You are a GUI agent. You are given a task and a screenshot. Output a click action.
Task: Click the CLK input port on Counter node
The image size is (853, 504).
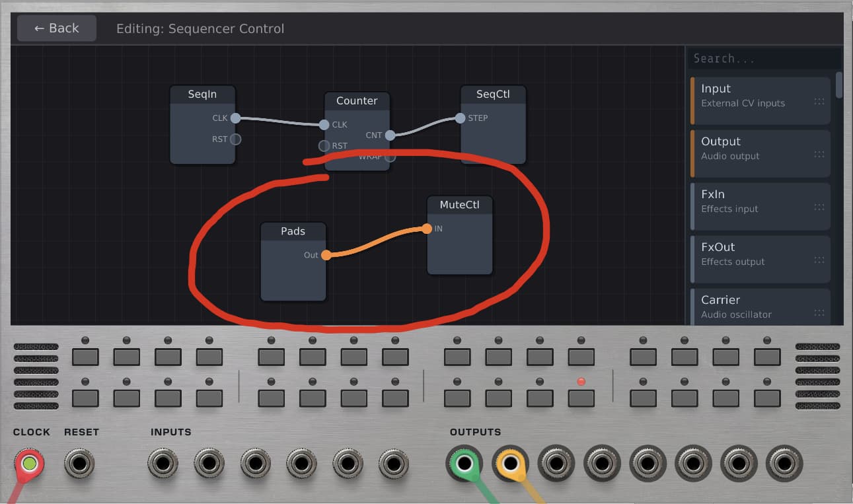324,125
